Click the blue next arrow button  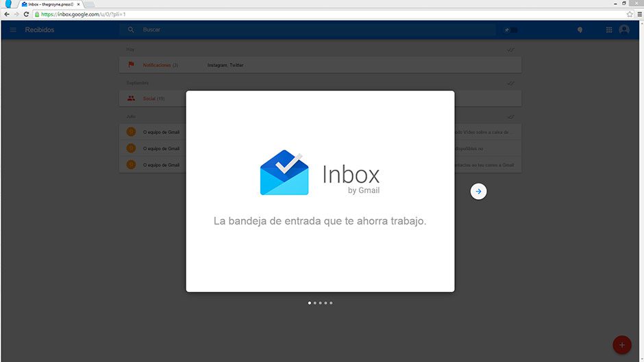(478, 192)
